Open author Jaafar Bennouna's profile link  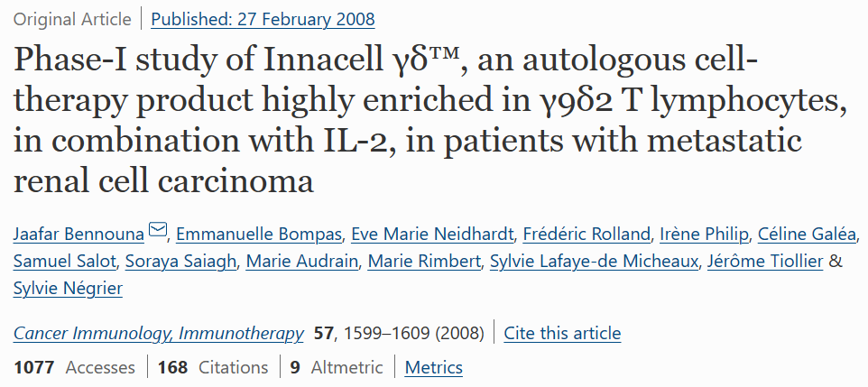[78, 235]
